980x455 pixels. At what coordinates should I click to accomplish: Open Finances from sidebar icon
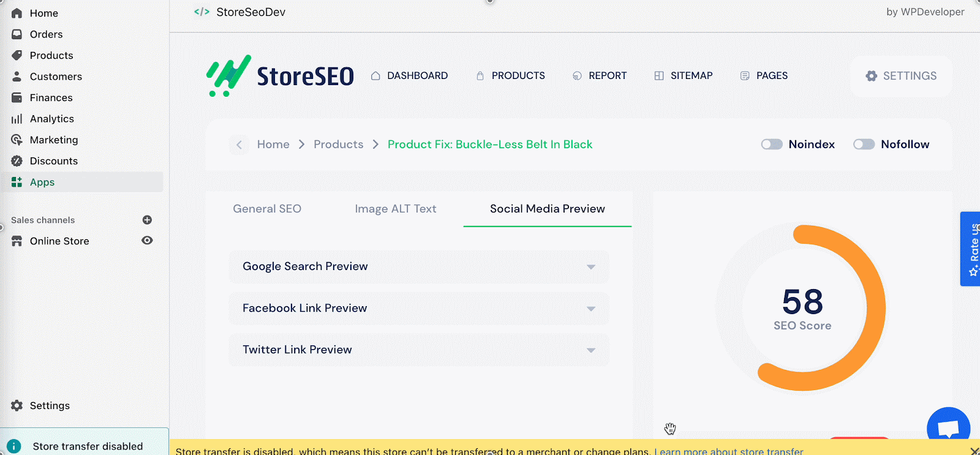point(17,97)
